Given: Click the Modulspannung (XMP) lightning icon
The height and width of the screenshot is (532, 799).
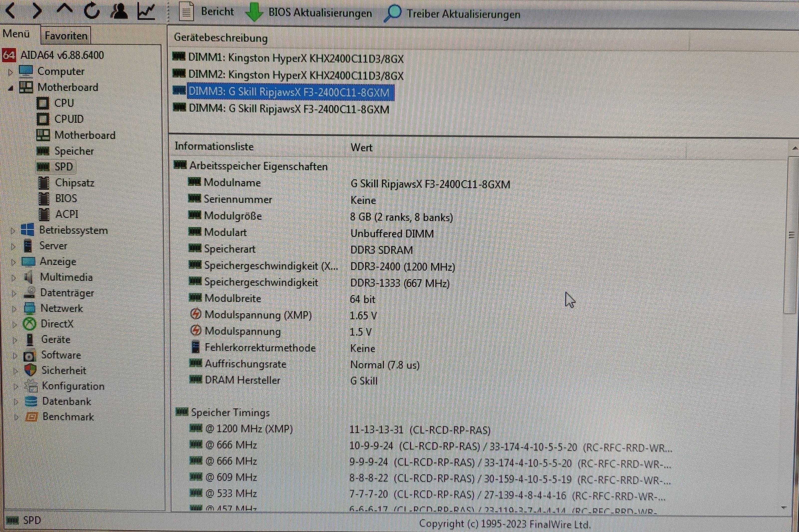Looking at the screenshot, I should 196,314.
